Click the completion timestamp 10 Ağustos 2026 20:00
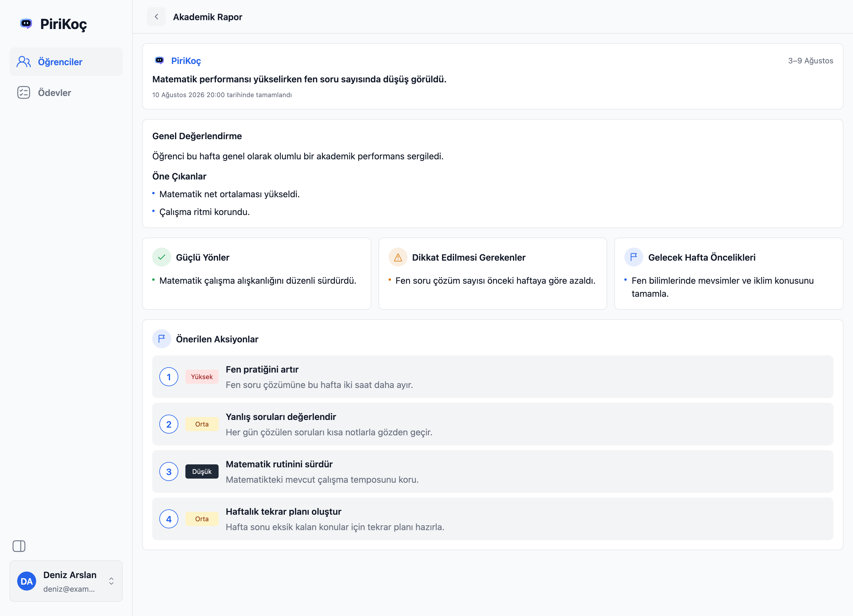Screen dimensions: 853x616 (x=222, y=95)
